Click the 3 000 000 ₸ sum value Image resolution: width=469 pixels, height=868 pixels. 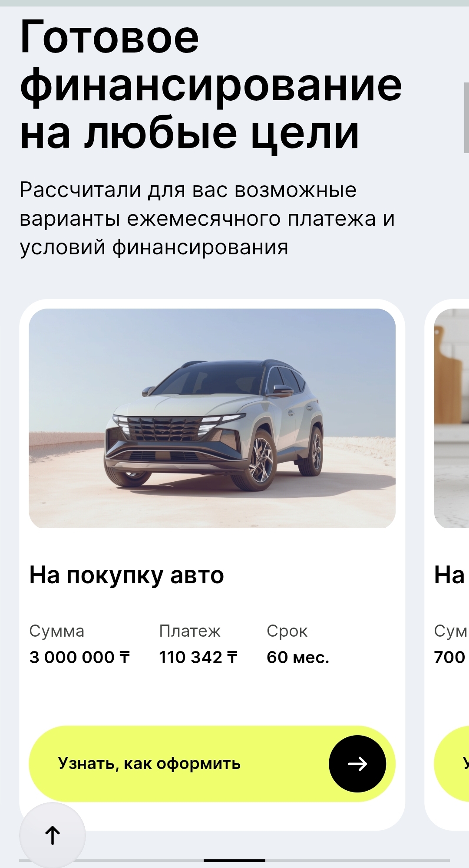point(80,657)
